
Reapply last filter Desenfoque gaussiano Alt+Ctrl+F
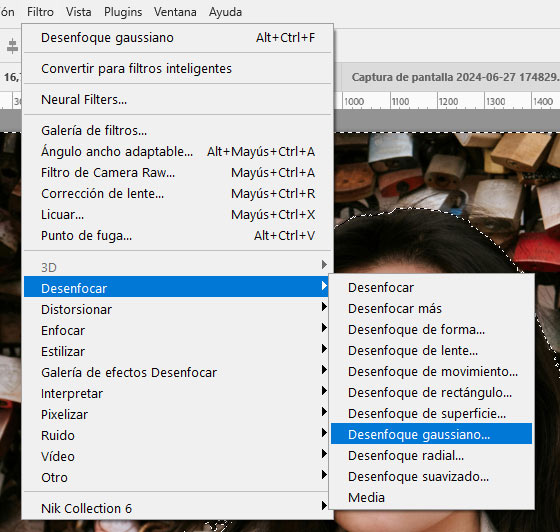point(178,38)
